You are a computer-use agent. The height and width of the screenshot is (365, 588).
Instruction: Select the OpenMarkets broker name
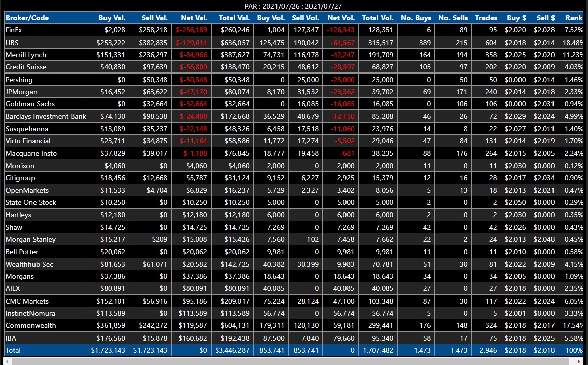(27, 190)
